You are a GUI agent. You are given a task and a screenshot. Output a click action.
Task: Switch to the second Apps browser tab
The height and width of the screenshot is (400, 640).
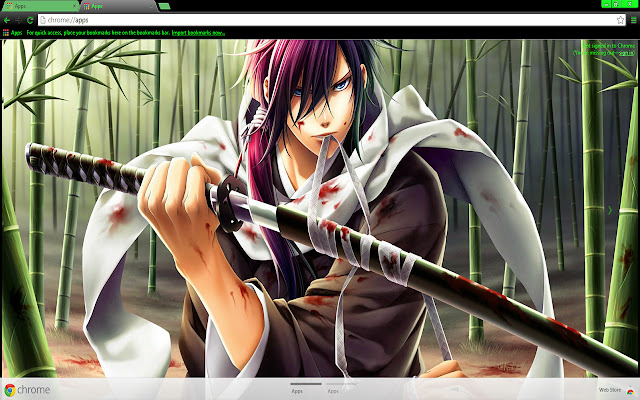tap(118, 6)
